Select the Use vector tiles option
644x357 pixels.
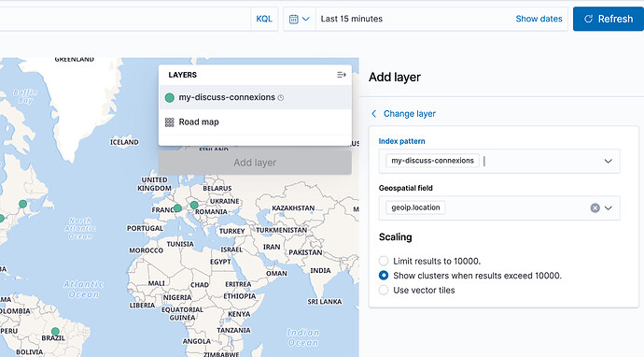click(x=384, y=290)
